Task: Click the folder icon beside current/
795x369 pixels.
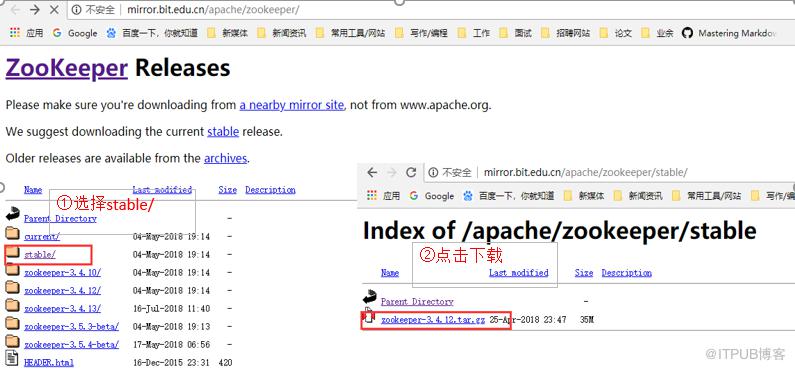Action: pos(13,234)
